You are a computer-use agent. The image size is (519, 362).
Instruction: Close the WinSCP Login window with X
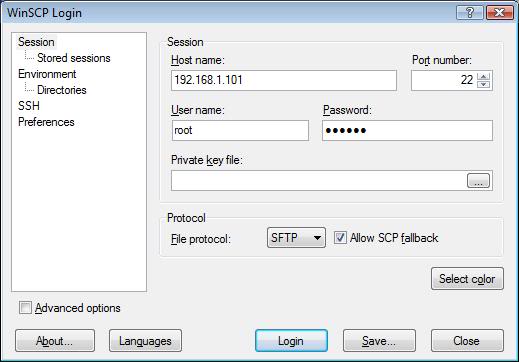coord(499,13)
